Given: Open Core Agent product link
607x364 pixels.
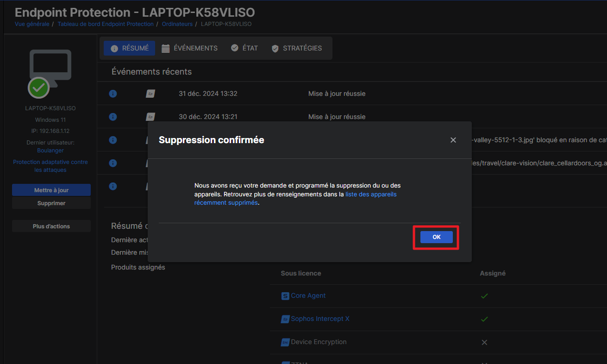Looking at the screenshot, I should click(x=308, y=295).
